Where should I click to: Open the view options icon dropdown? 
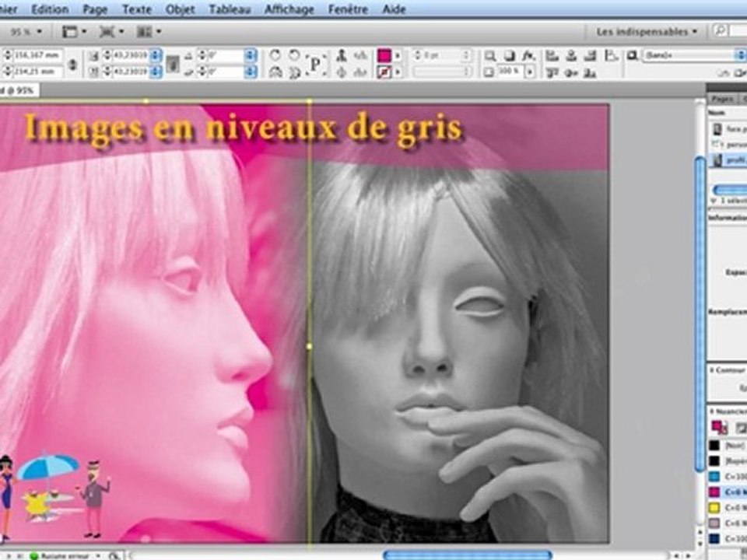coord(75,32)
